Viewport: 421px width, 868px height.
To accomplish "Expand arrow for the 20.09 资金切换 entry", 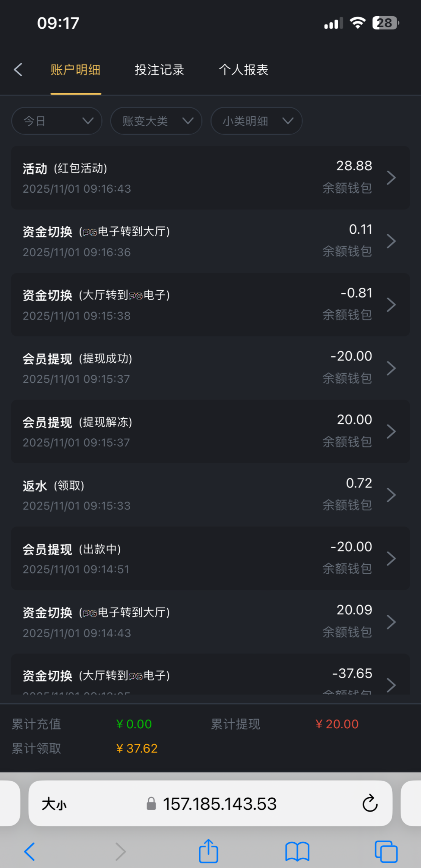I will (391, 622).
